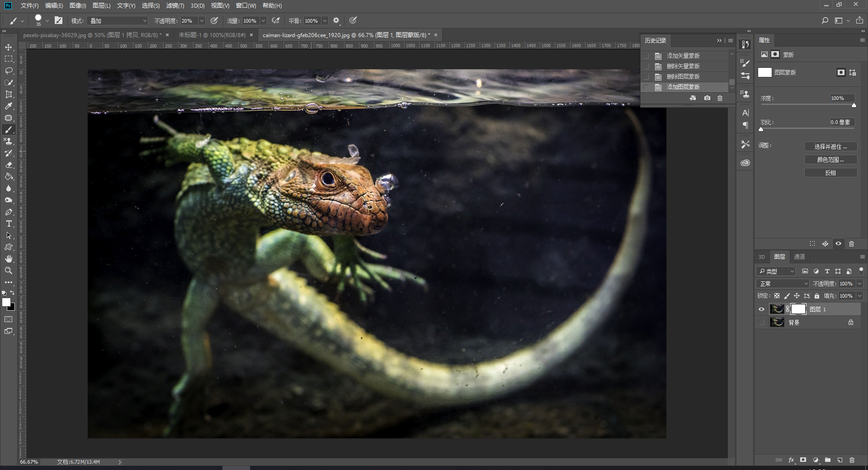The image size is (868, 470).
Task: Click the 背景 layer thumbnail
Action: click(x=777, y=322)
